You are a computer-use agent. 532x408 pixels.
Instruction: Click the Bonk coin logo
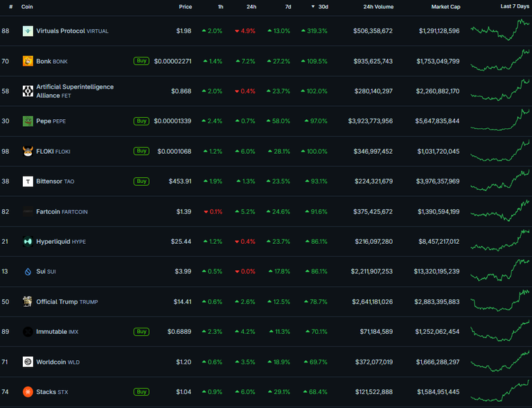(28, 61)
